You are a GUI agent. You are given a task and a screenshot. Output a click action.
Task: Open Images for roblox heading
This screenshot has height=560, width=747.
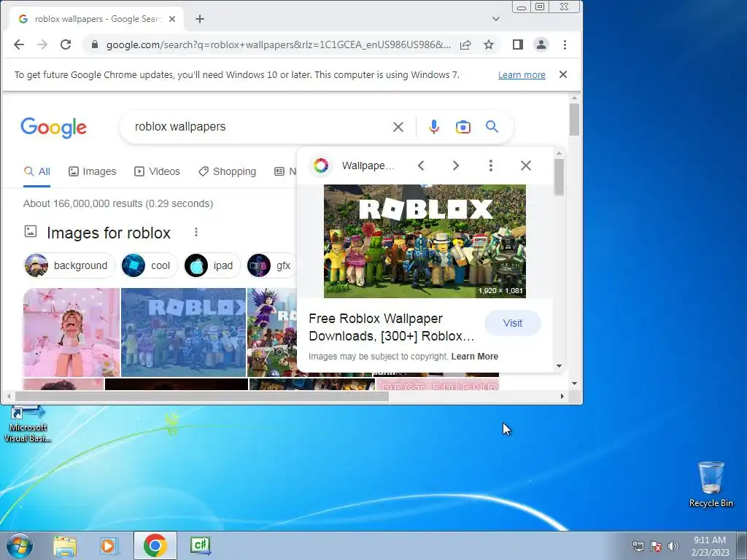tap(109, 233)
